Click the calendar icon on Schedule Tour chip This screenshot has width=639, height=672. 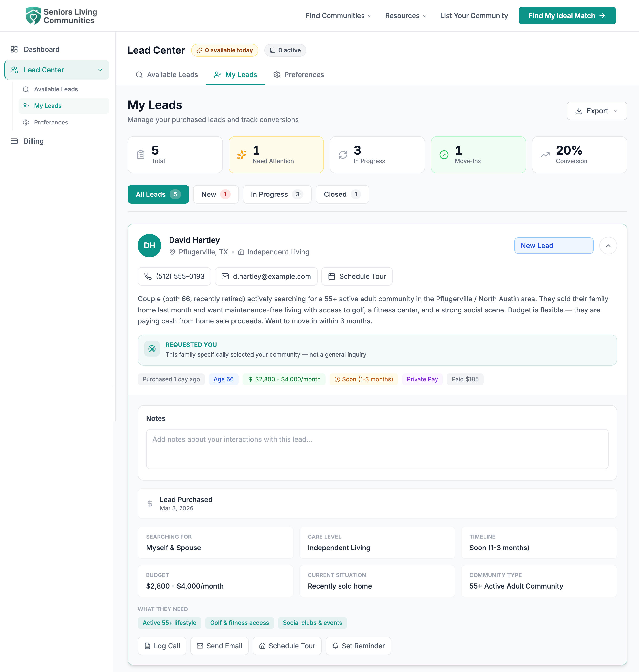[x=332, y=276]
